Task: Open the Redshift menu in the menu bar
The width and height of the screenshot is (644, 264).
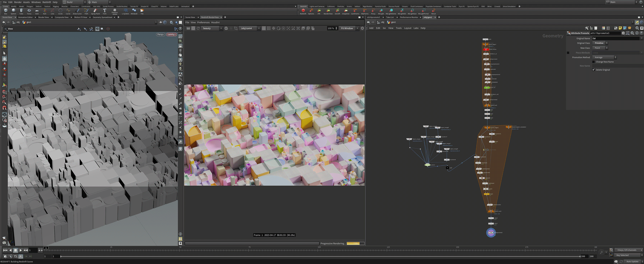Action: point(46,2)
